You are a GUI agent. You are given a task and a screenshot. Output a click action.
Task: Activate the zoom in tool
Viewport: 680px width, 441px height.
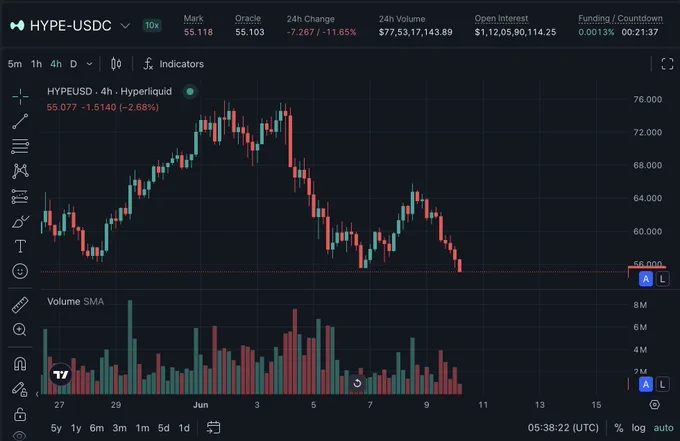point(20,330)
